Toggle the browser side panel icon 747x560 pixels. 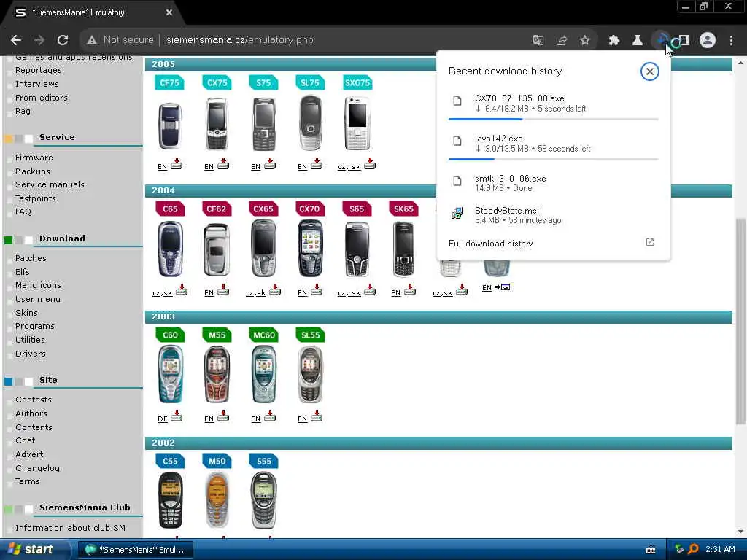pos(684,40)
